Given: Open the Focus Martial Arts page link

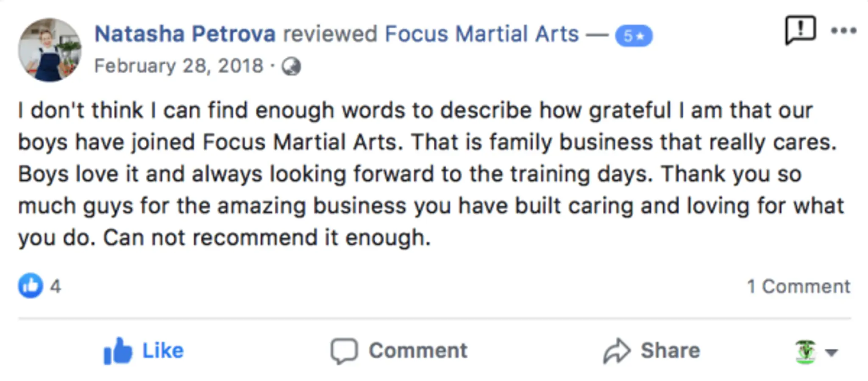Looking at the screenshot, I should click(481, 33).
